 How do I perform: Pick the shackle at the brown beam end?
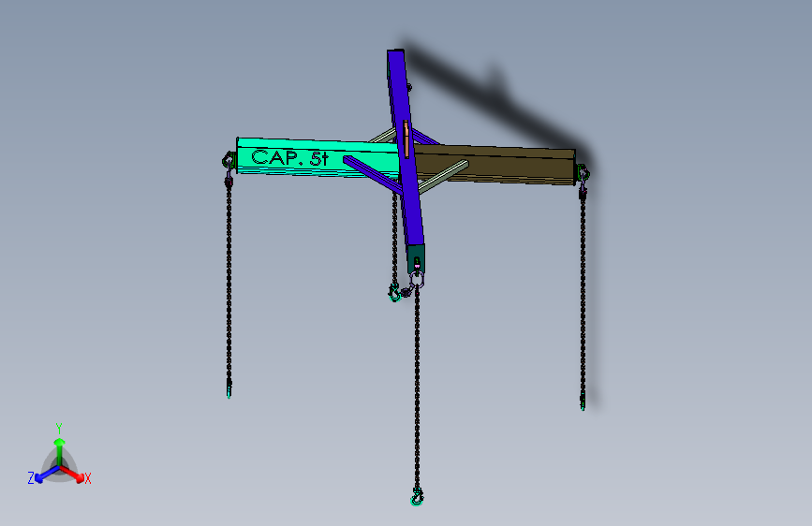pos(583,173)
